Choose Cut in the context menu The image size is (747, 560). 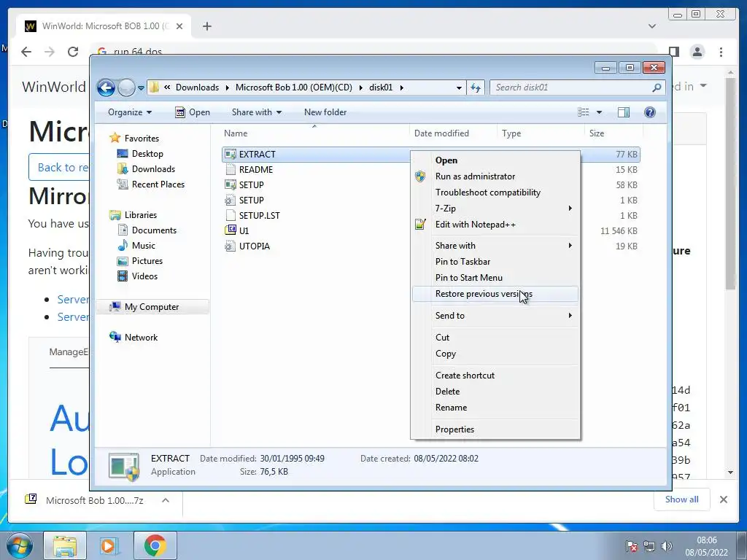pyautogui.click(x=495, y=337)
